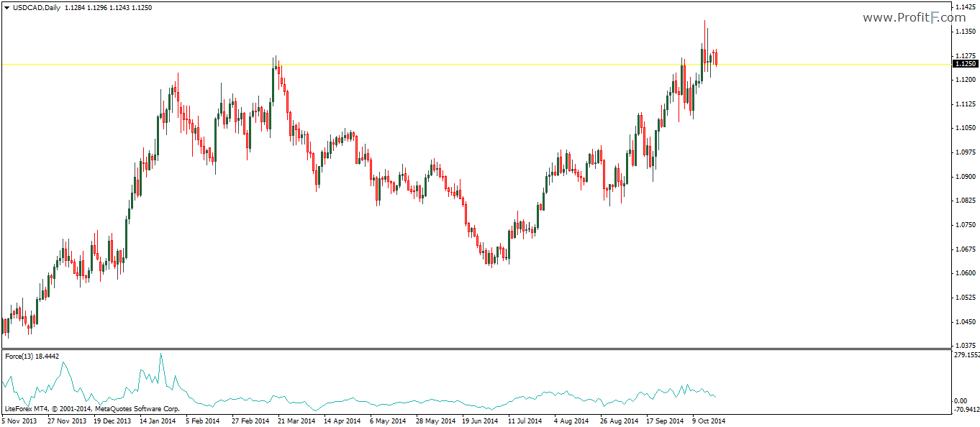The image size is (980, 427).
Task: Click the 1.0675 price axis label
Action: click(966, 249)
